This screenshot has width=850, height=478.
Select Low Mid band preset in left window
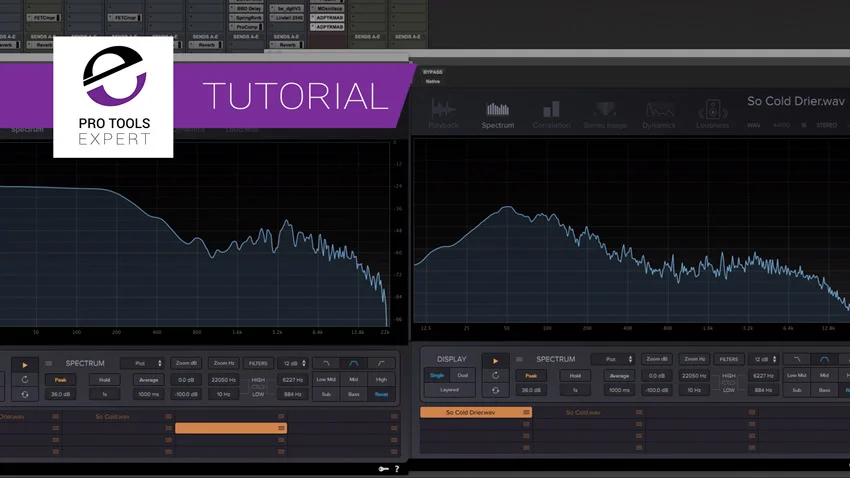[326, 379]
